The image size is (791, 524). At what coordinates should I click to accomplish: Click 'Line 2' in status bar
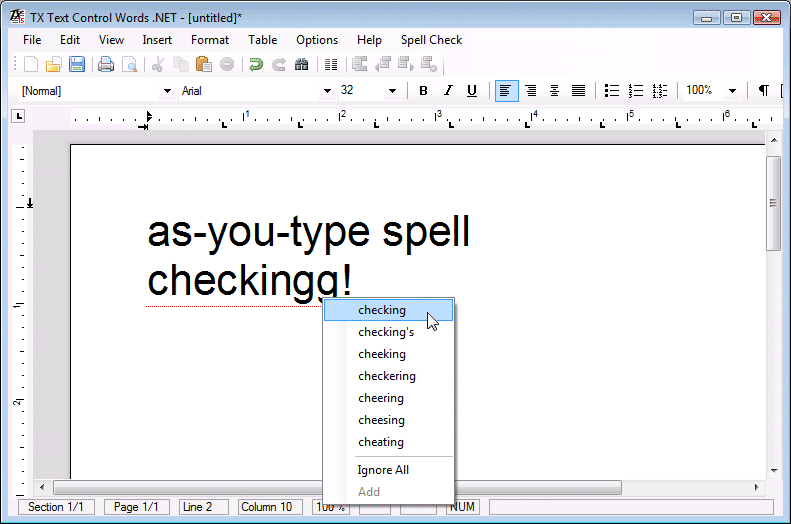pos(203,507)
